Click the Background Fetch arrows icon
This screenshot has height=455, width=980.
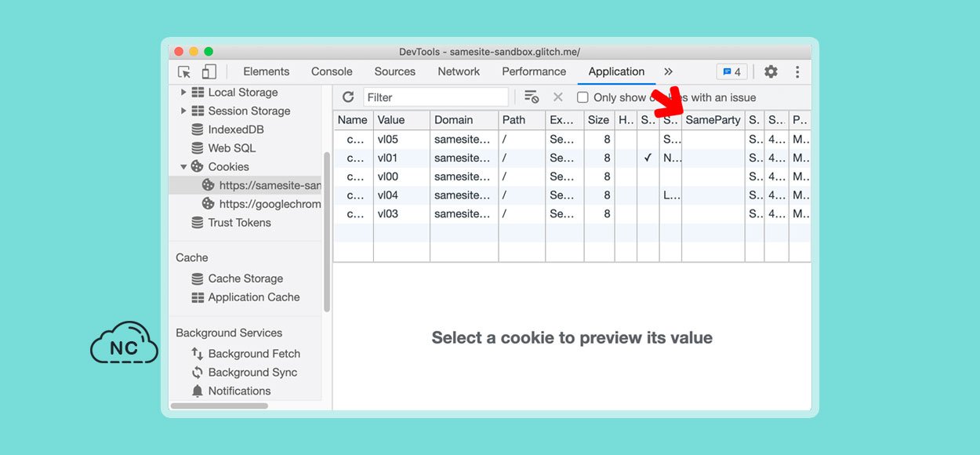tap(198, 354)
